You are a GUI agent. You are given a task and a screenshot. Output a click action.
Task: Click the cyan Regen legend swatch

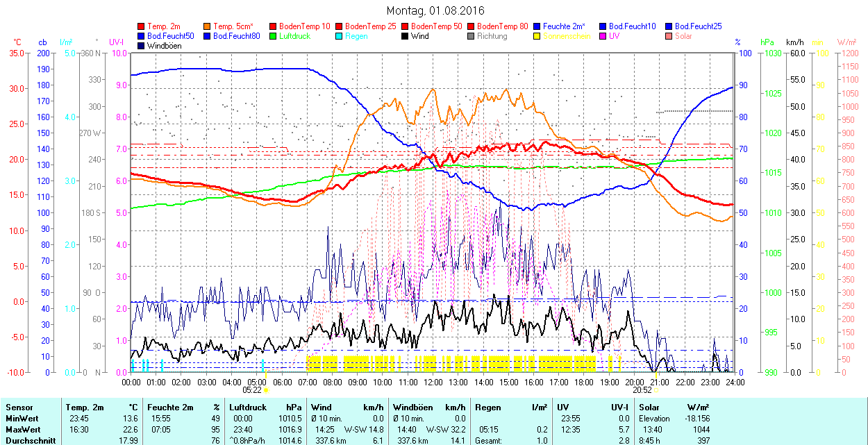coord(340,36)
